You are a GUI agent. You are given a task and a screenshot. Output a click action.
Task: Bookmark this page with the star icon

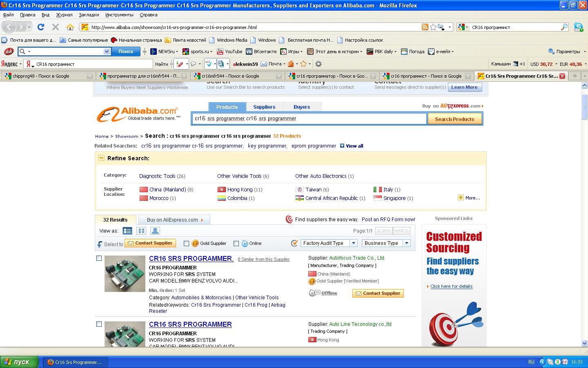433,27
